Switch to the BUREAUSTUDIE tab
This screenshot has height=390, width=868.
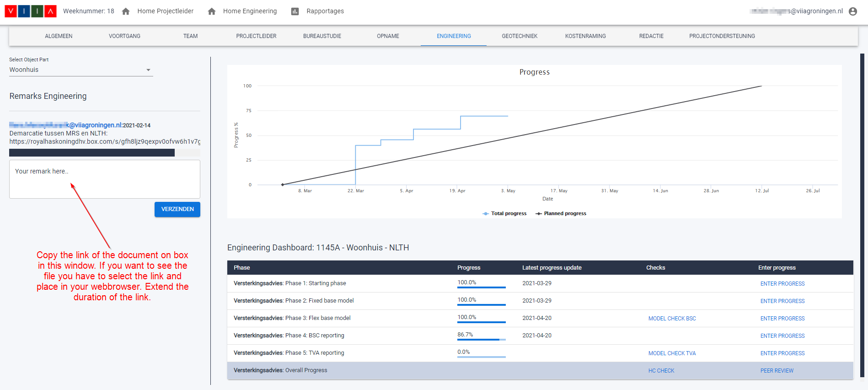pyautogui.click(x=322, y=36)
